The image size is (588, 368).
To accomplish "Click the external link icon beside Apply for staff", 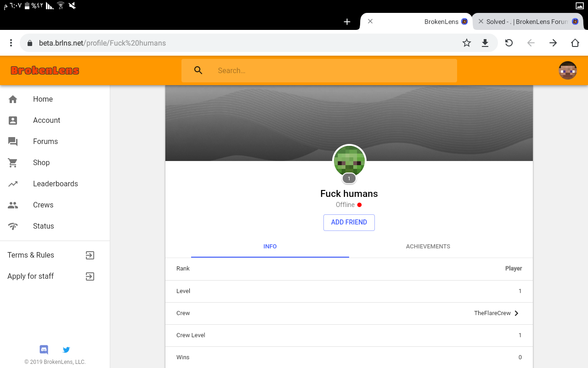I will click(90, 276).
